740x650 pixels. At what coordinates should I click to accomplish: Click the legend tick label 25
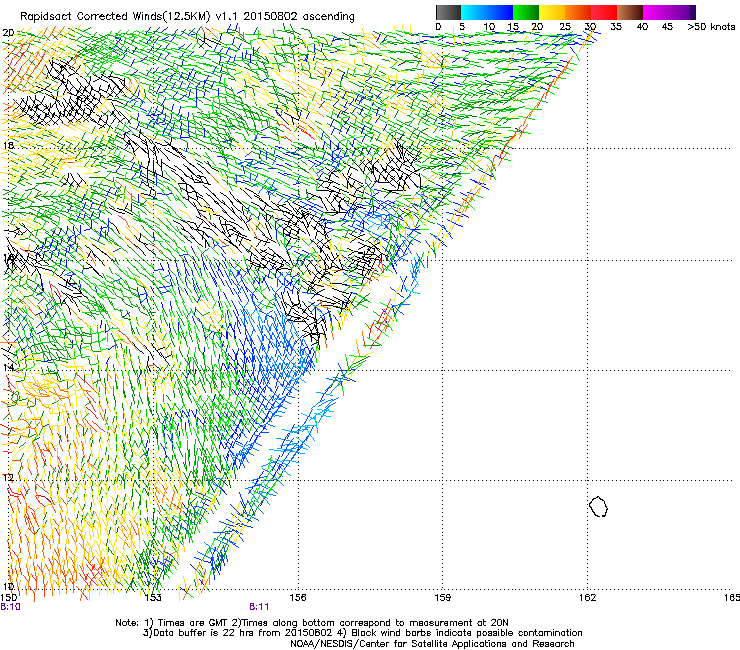point(565,27)
